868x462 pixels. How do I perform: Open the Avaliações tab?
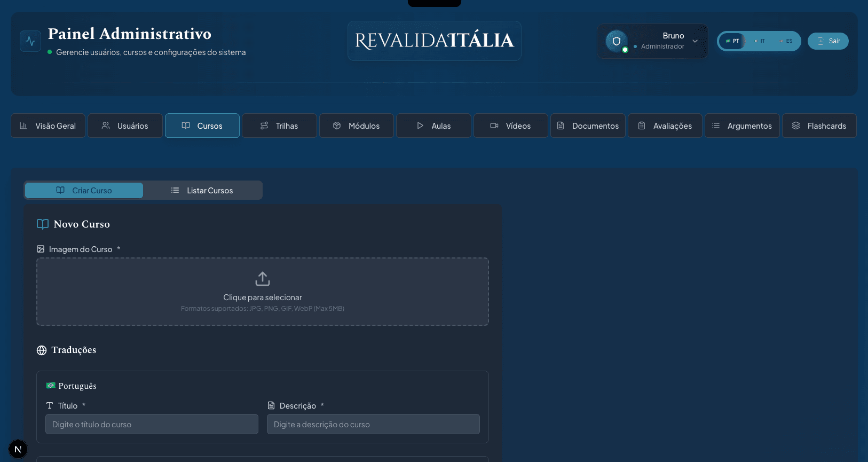click(665, 126)
